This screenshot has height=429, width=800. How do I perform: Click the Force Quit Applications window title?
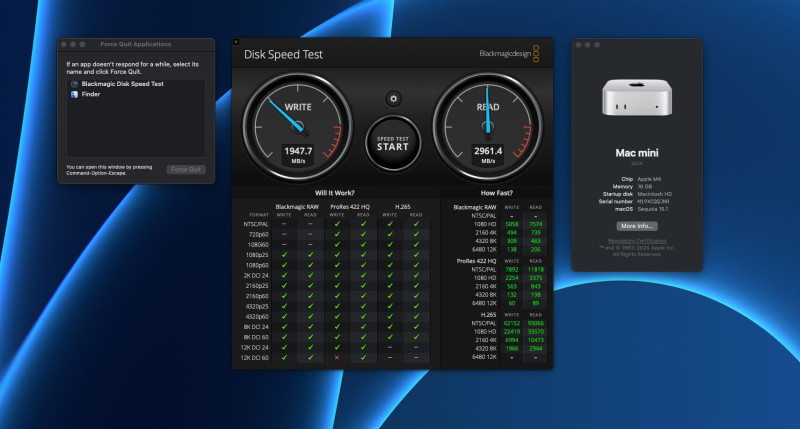[x=136, y=44]
